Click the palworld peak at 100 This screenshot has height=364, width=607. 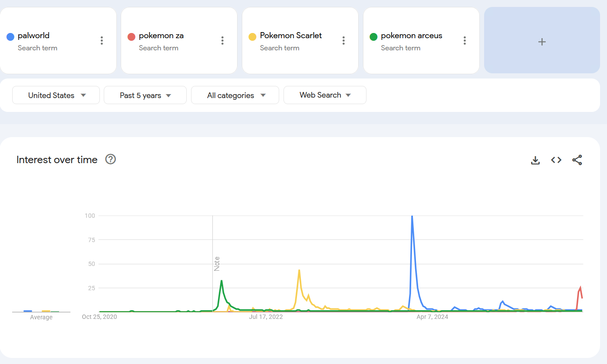pyautogui.click(x=412, y=216)
